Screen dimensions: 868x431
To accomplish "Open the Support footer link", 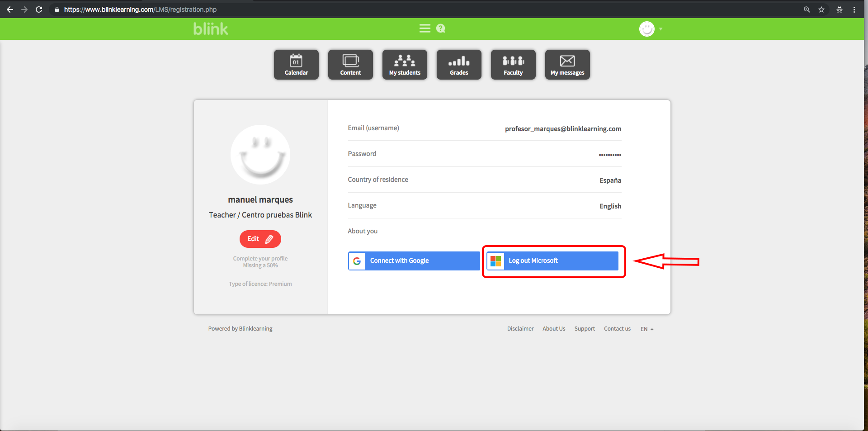I will point(585,329).
